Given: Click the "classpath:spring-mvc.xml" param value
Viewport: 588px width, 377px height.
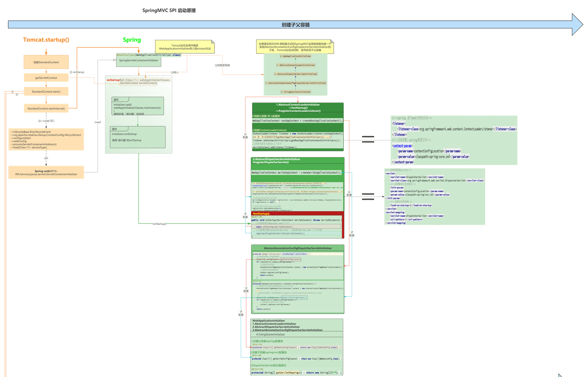Looking at the screenshot, I should point(420,195).
